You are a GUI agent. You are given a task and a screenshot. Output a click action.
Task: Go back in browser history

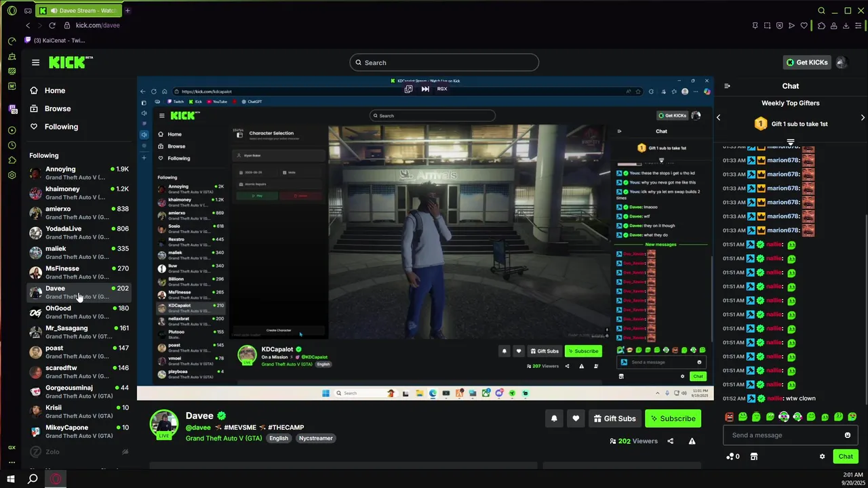click(28, 25)
